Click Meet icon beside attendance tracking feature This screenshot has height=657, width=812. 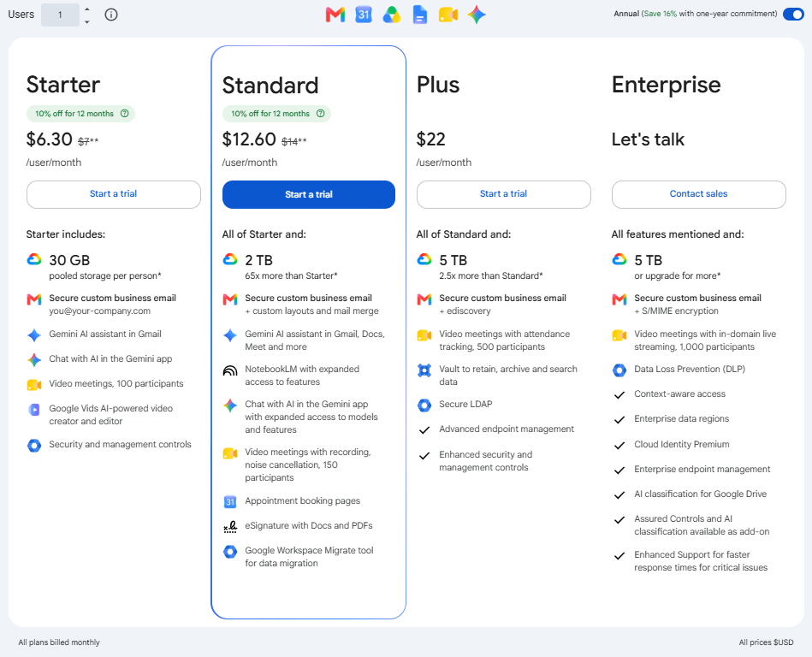[x=424, y=335]
